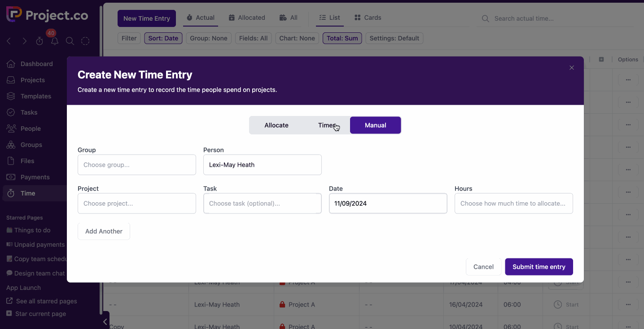The height and width of the screenshot is (329, 644).
Task: Click the back arrow navigation icon
Action: pyautogui.click(x=9, y=41)
